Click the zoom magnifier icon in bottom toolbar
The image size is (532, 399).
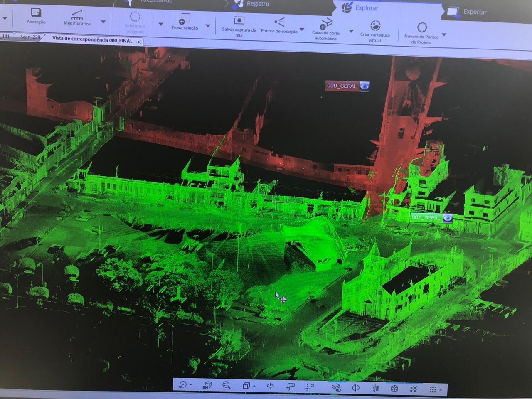click(x=226, y=385)
